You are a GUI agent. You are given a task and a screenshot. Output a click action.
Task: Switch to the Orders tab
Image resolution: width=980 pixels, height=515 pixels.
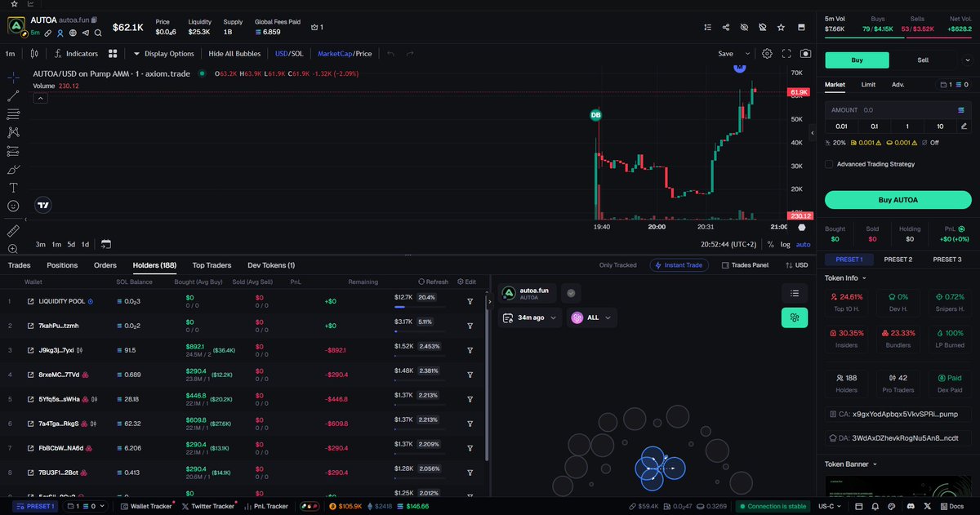[x=105, y=265]
